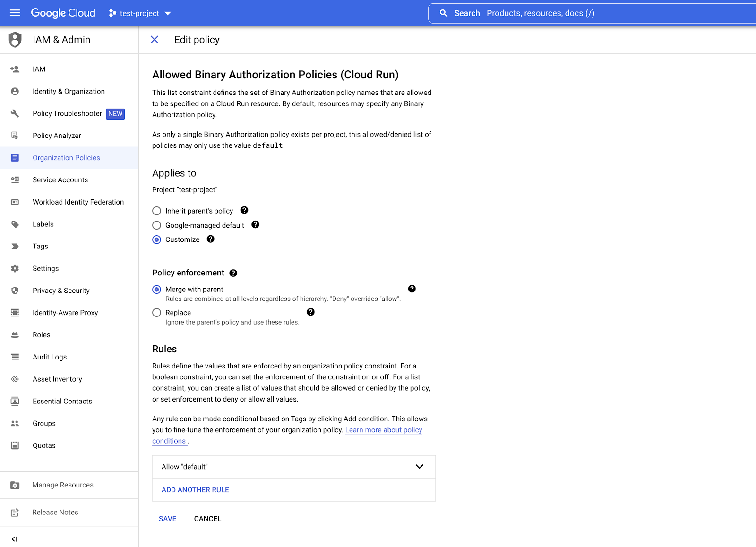Screen dimensions: 756x547
Task: Collapse the left navigation sidebar
Action: tap(15, 539)
